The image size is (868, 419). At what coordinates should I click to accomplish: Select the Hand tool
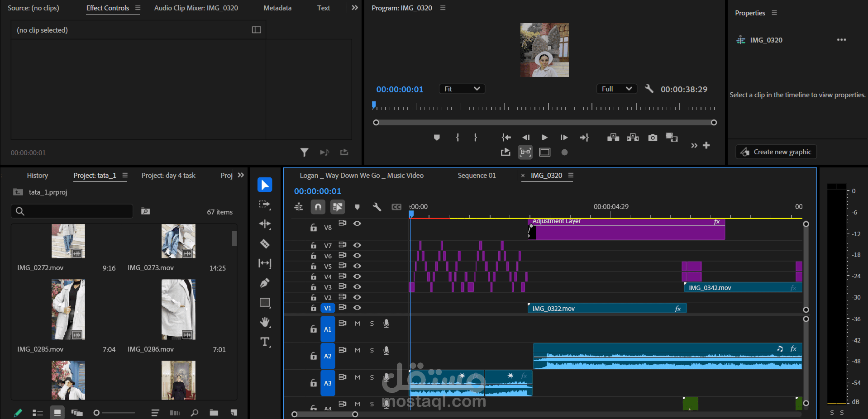coord(265,322)
